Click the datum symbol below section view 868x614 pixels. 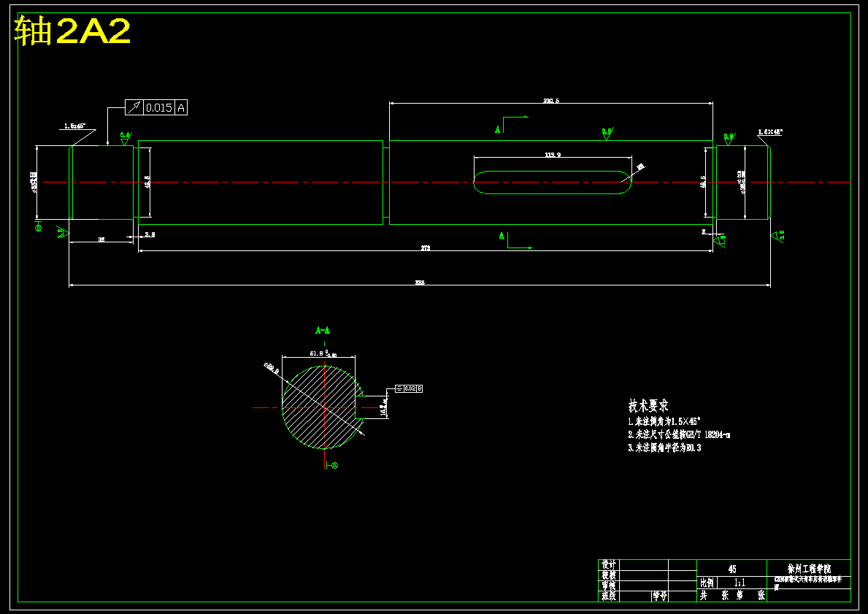[331, 465]
